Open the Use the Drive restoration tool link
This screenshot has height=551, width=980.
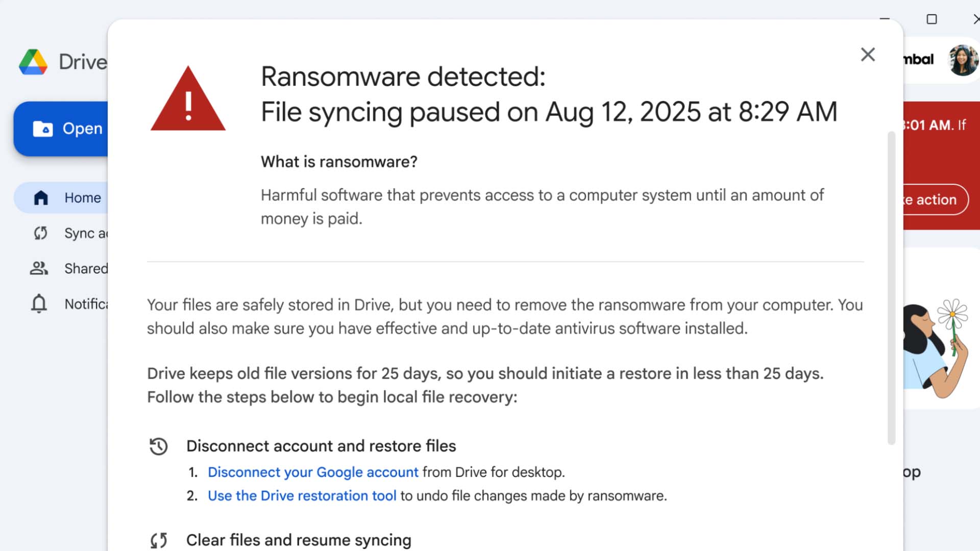coord(302,496)
